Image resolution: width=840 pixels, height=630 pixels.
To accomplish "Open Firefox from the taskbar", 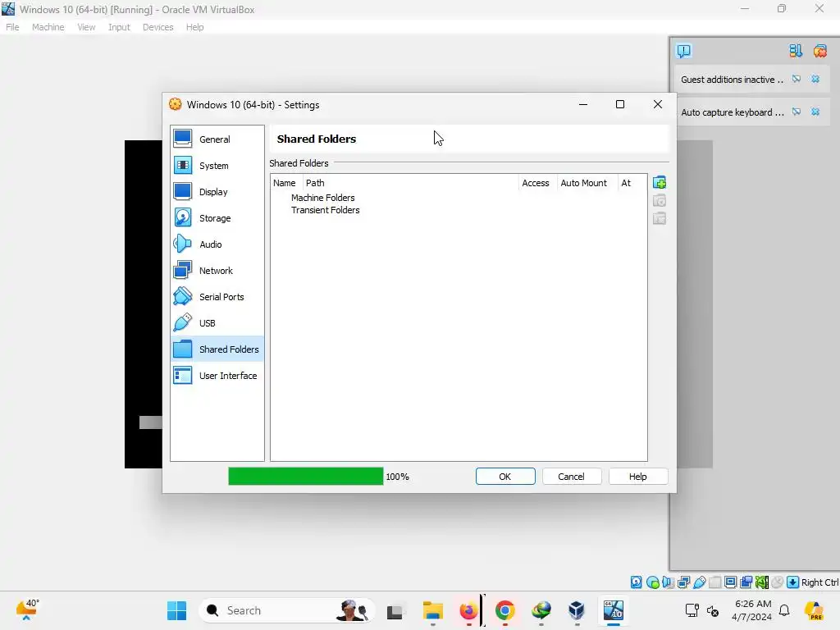I will (x=468, y=610).
